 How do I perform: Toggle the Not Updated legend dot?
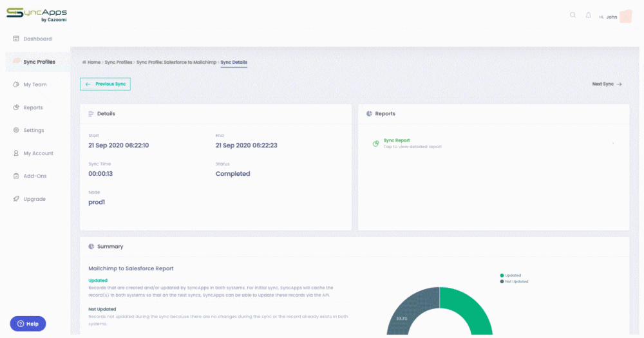coord(502,281)
